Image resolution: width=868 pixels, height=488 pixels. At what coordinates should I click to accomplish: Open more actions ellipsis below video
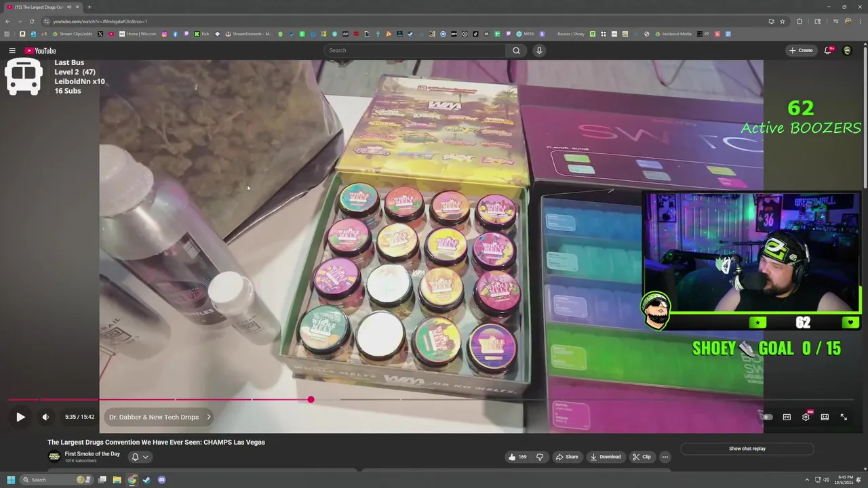(665, 457)
